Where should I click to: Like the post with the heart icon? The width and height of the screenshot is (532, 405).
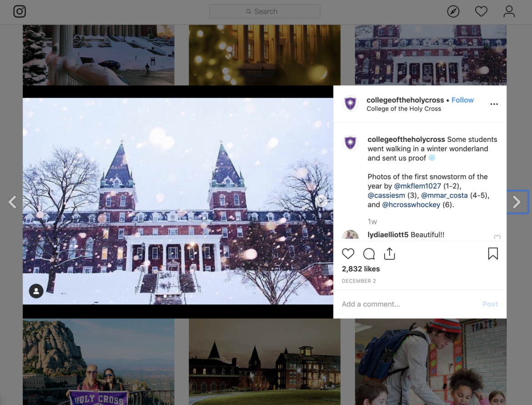348,253
